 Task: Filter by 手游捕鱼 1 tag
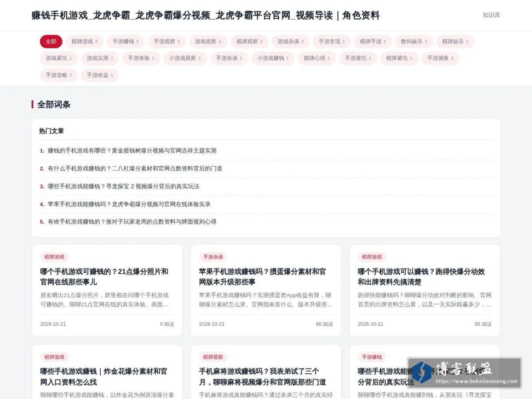[x=440, y=58]
